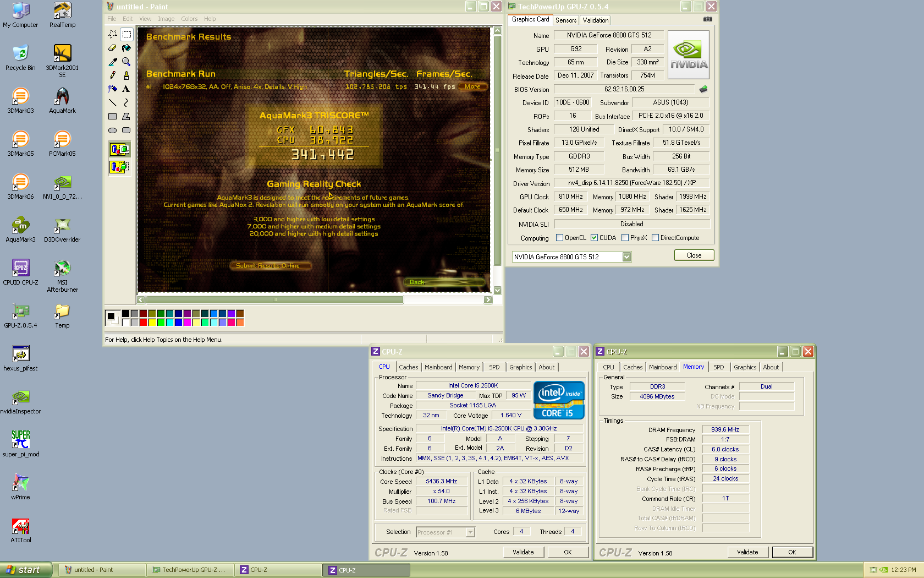Image resolution: width=924 pixels, height=578 pixels.
Task: Choose the Text tool in Paint
Action: click(x=127, y=89)
